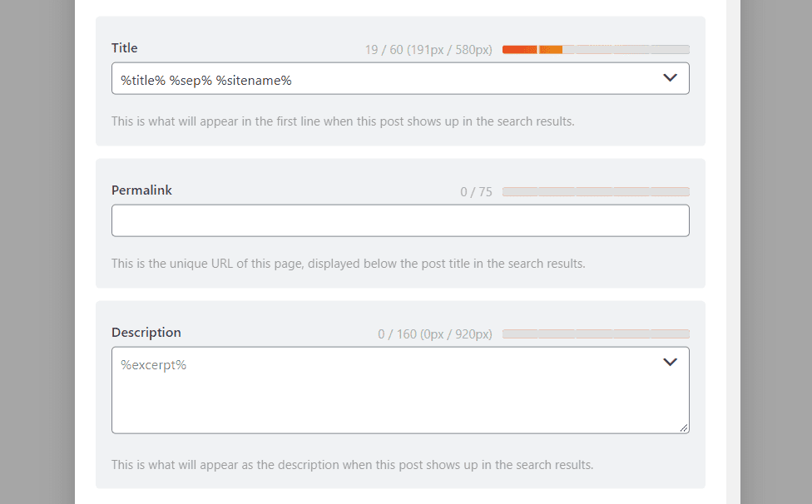Expand the Description variables dropdown
Viewport: 812px width, 504px height.
click(x=671, y=362)
